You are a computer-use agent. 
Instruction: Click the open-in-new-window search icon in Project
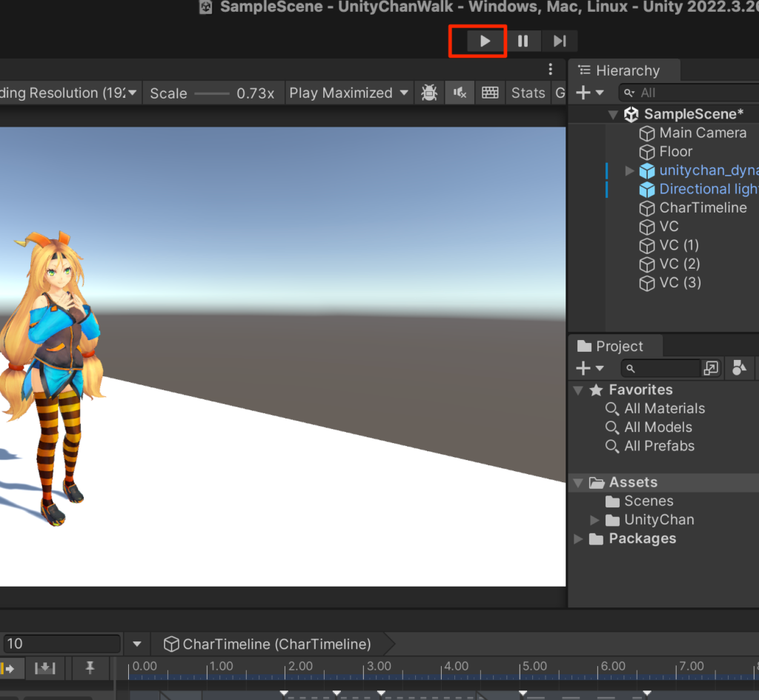(711, 369)
